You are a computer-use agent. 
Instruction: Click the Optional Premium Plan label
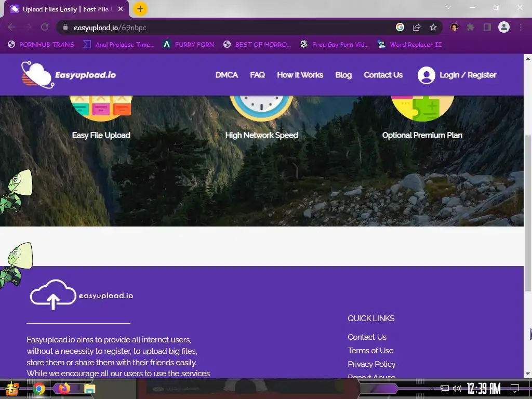tap(422, 135)
